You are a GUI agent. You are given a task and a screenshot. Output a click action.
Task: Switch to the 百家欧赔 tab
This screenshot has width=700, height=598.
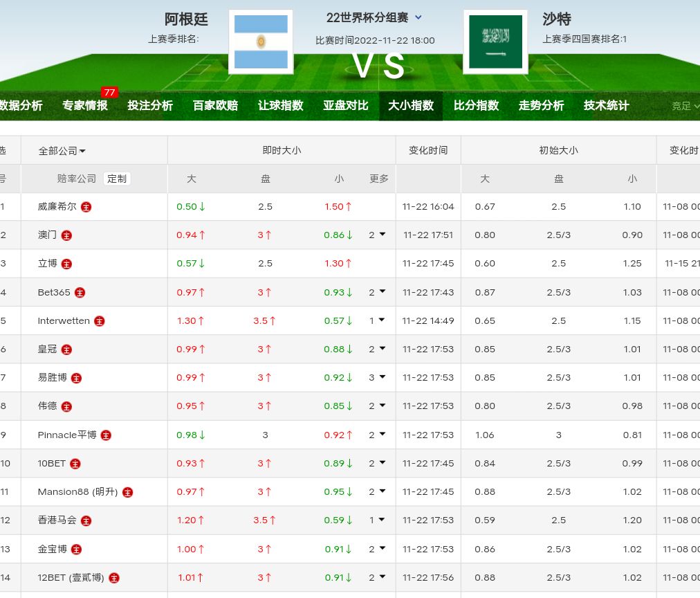tap(215, 106)
